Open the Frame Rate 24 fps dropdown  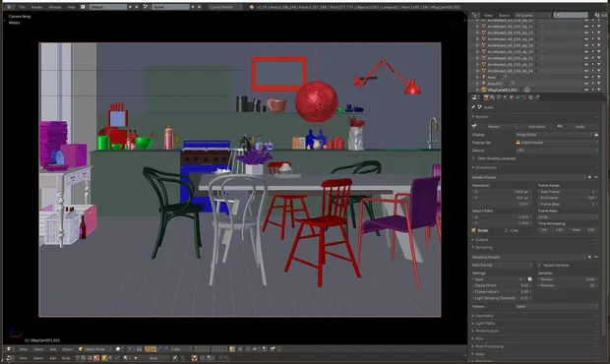(x=568, y=217)
